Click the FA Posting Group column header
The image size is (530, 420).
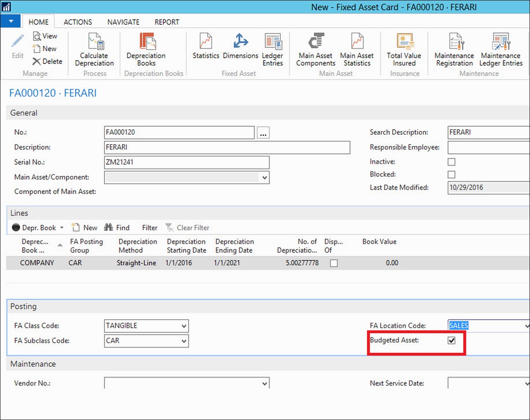pyautogui.click(x=86, y=246)
